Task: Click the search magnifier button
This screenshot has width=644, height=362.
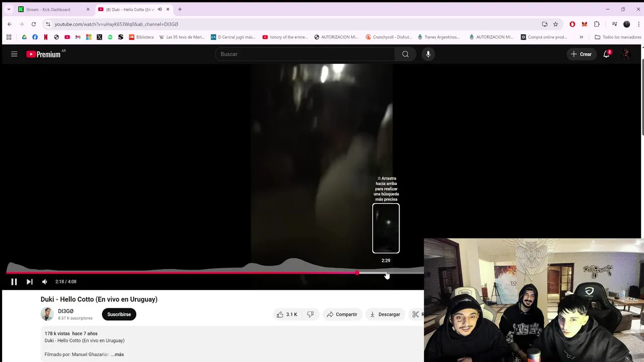Action: point(405,54)
